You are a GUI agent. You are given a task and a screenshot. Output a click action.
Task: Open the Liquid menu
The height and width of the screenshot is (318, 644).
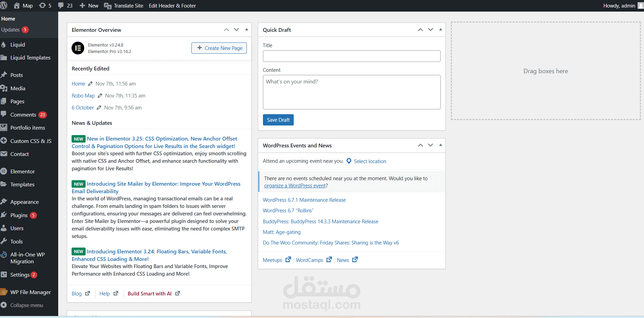point(17,44)
